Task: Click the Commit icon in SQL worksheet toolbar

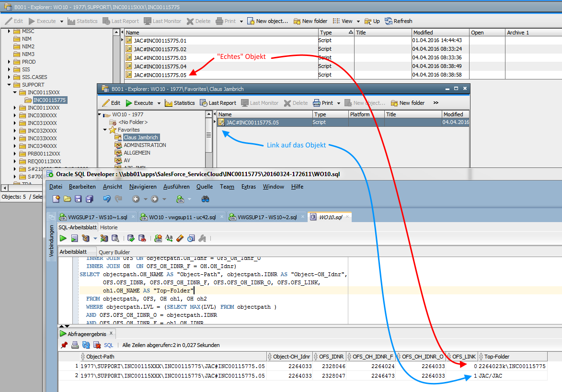Action: pyautogui.click(x=130, y=238)
